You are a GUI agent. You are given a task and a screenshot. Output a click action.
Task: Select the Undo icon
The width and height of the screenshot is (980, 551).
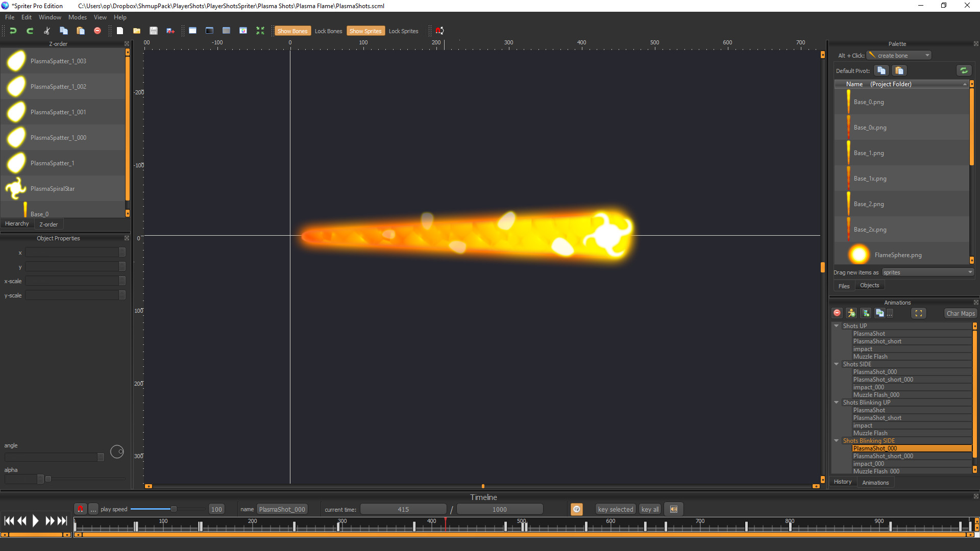coord(13,31)
